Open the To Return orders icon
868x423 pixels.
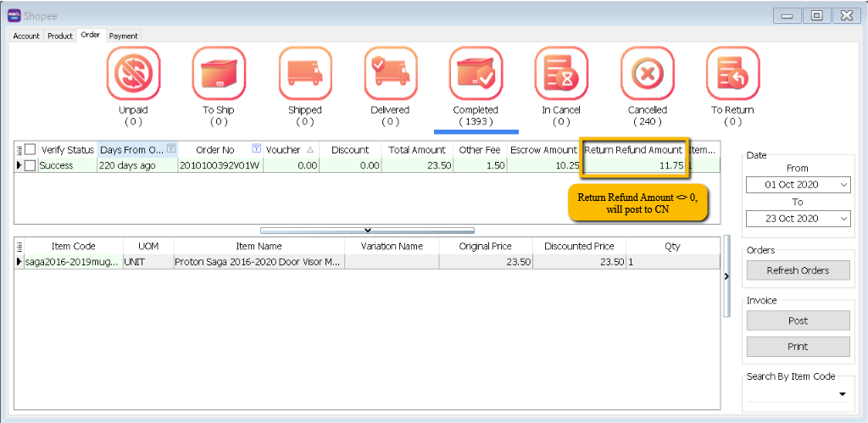(732, 74)
